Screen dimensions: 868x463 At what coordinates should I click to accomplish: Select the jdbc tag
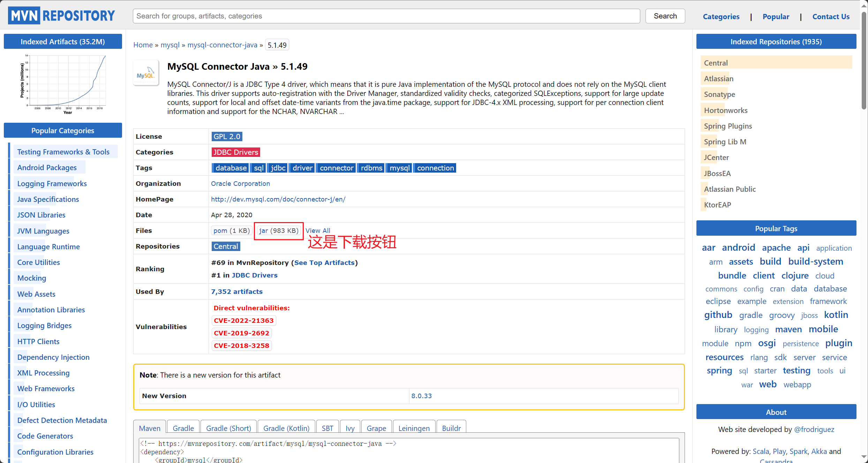point(277,168)
